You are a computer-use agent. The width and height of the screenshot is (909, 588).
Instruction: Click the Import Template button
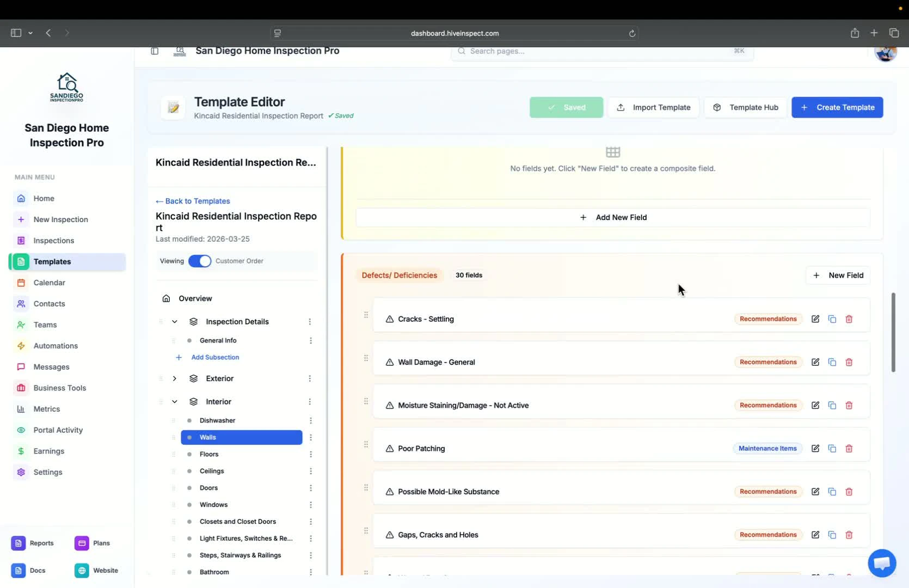[x=653, y=107]
